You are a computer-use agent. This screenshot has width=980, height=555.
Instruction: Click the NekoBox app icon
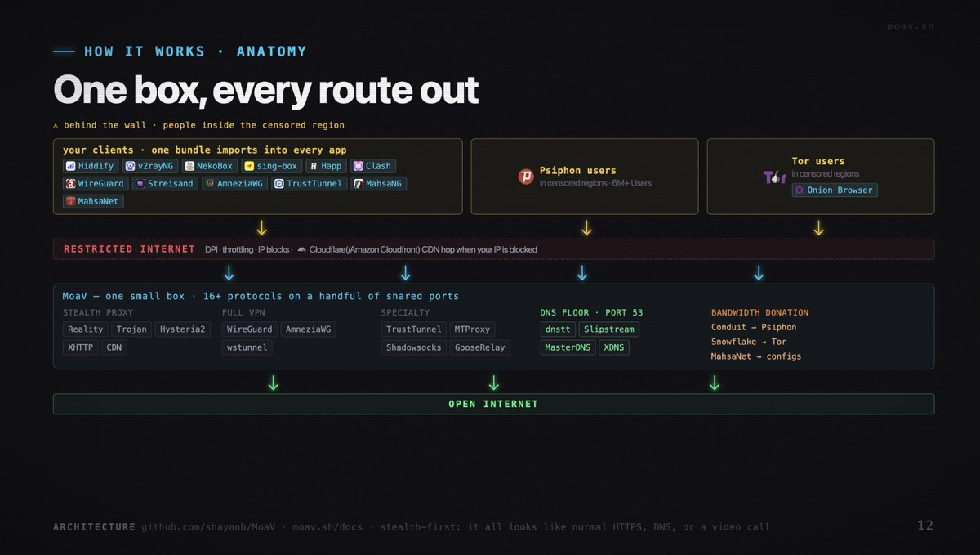(x=189, y=166)
